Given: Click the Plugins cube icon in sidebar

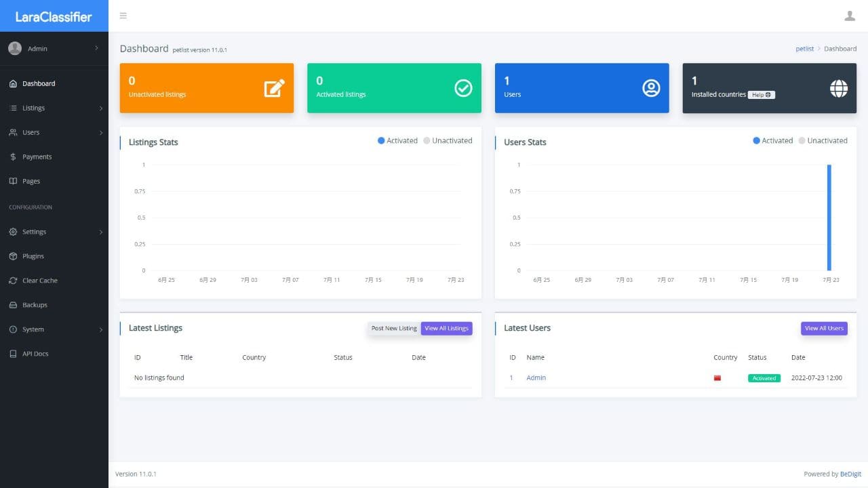Looking at the screenshot, I should pos(13,256).
